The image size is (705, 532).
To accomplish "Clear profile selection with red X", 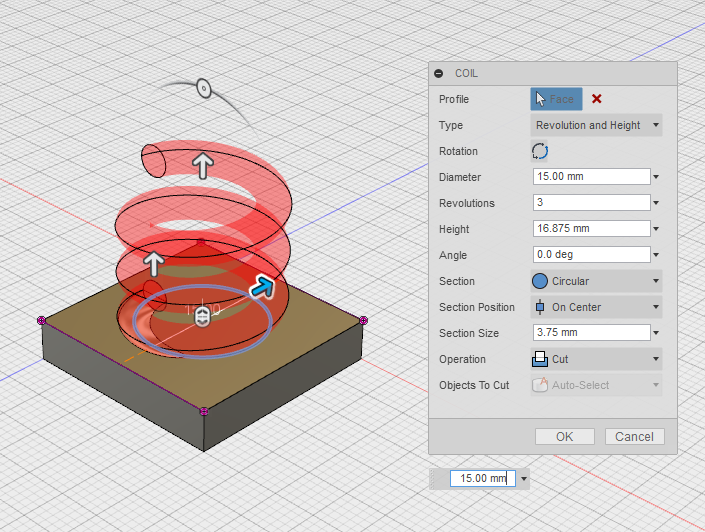I will [597, 99].
